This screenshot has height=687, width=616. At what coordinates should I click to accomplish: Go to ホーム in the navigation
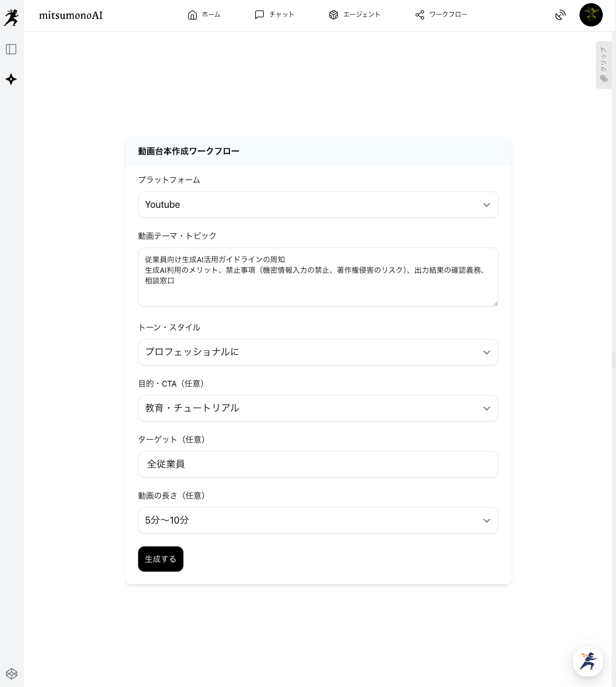click(204, 15)
